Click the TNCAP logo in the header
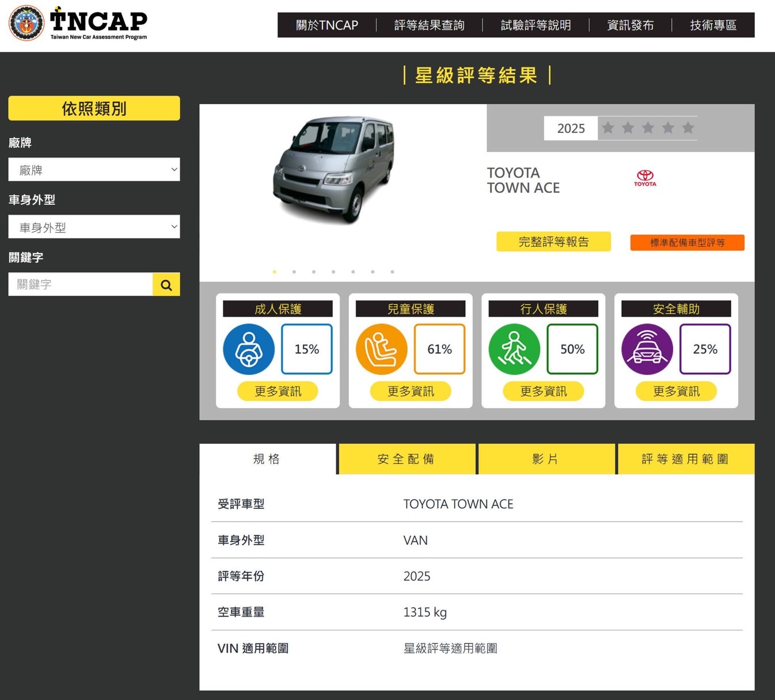The height and width of the screenshot is (700, 775). coord(98,24)
